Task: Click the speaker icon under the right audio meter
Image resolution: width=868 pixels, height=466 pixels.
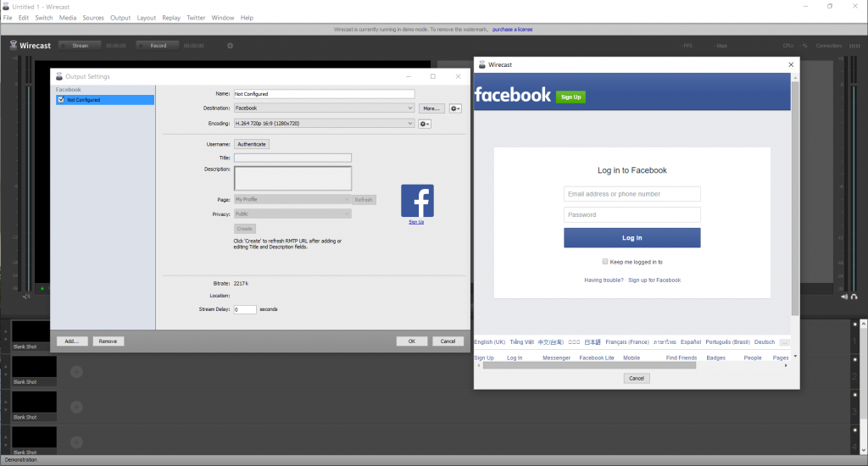Action: pyautogui.click(x=843, y=297)
